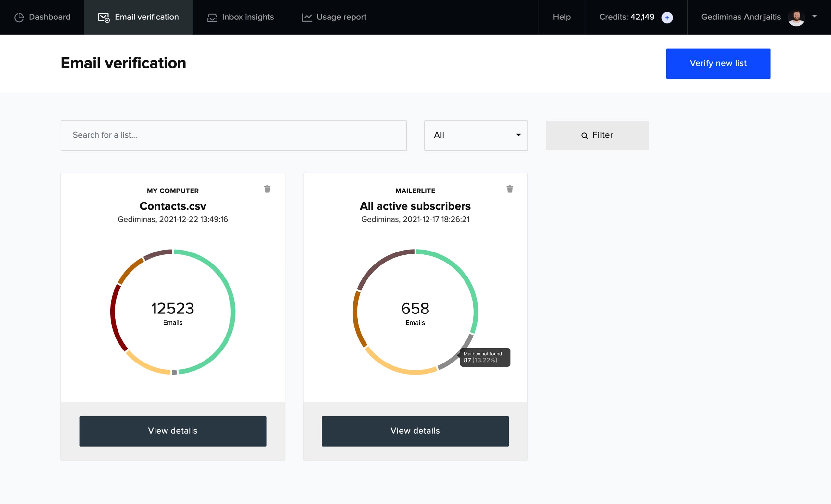Click the Inbox insights nav icon

coord(212,17)
